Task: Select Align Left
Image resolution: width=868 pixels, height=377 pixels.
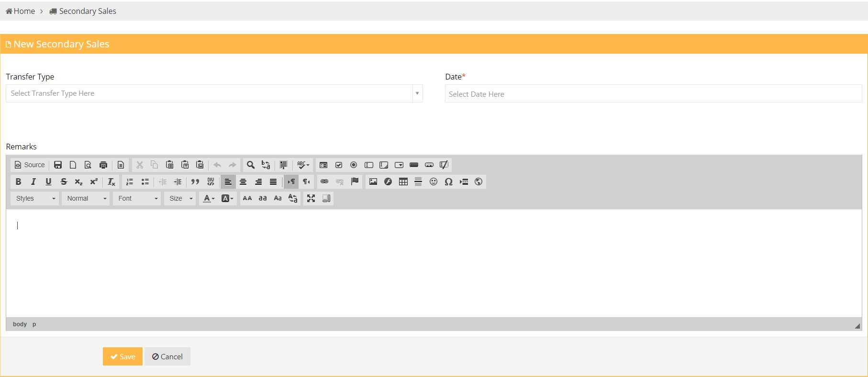Action: pos(228,182)
